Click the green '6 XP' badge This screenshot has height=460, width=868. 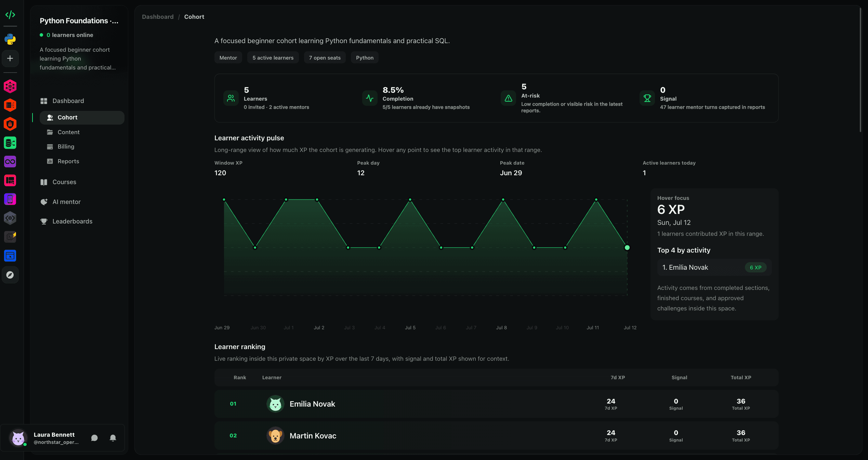tap(755, 268)
